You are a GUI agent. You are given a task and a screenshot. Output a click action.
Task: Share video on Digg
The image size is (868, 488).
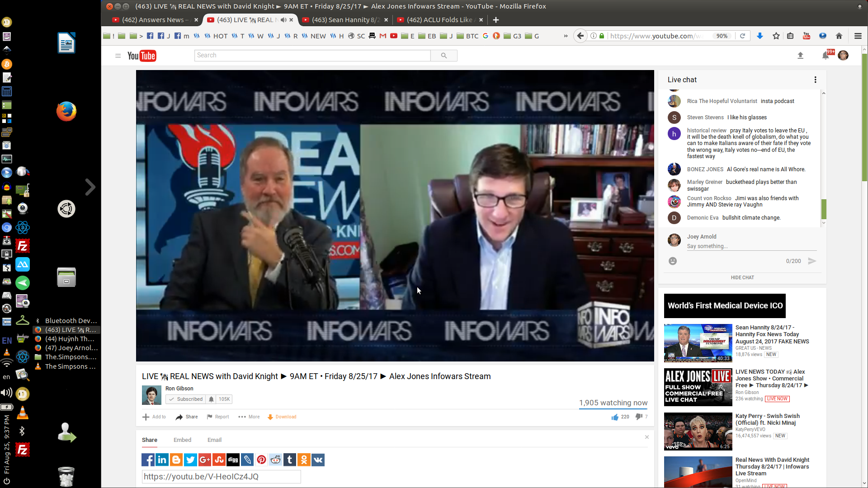tap(233, 460)
